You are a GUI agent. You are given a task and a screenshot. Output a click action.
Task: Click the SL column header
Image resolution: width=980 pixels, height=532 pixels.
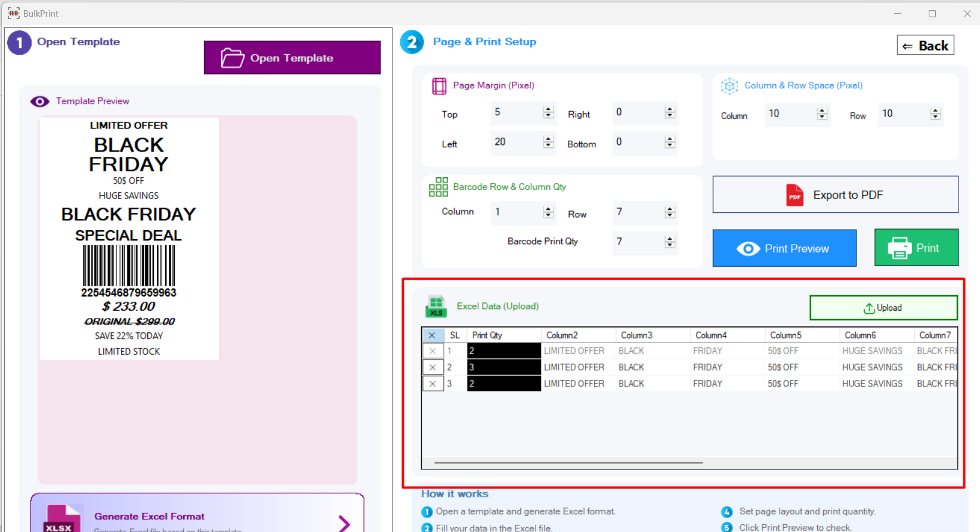[x=455, y=335]
